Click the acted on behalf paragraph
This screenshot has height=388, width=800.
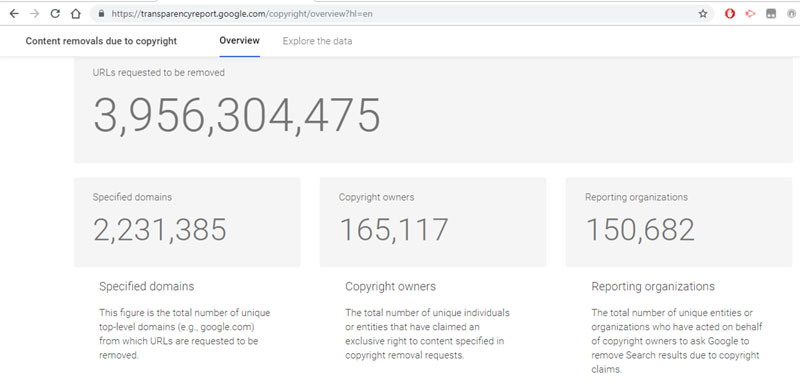tap(677, 341)
